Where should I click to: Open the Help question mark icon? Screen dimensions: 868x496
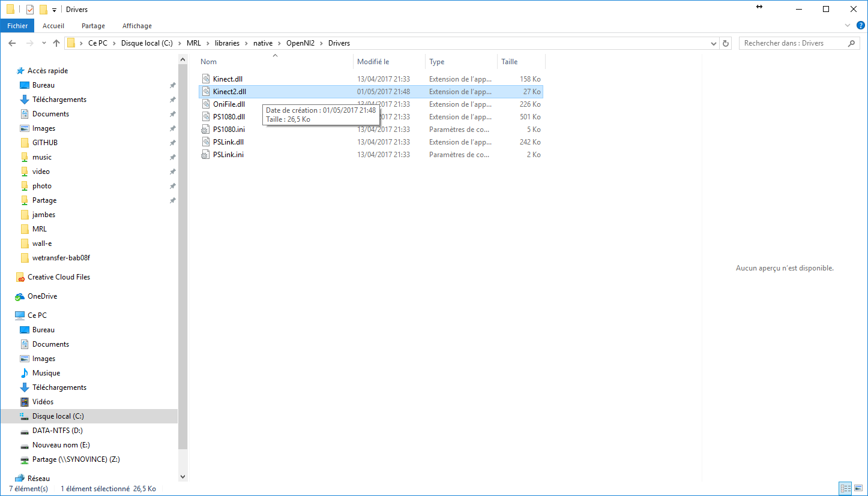pos(860,26)
